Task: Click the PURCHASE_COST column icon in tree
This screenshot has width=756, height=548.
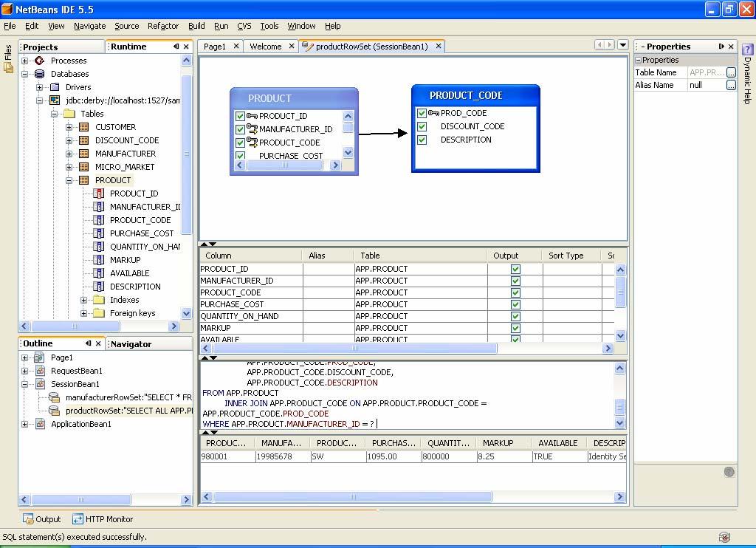Action: [x=99, y=233]
